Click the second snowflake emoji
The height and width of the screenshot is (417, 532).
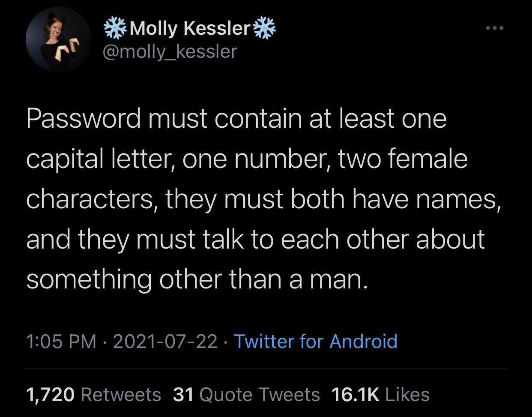pos(266,27)
